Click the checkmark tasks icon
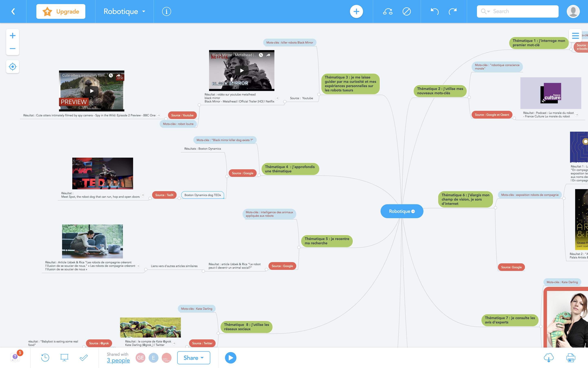The image size is (588, 368). tap(84, 358)
